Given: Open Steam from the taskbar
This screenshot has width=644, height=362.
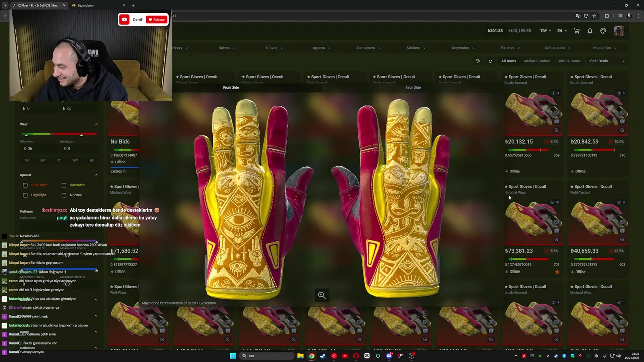Looking at the screenshot, I should (323, 356).
